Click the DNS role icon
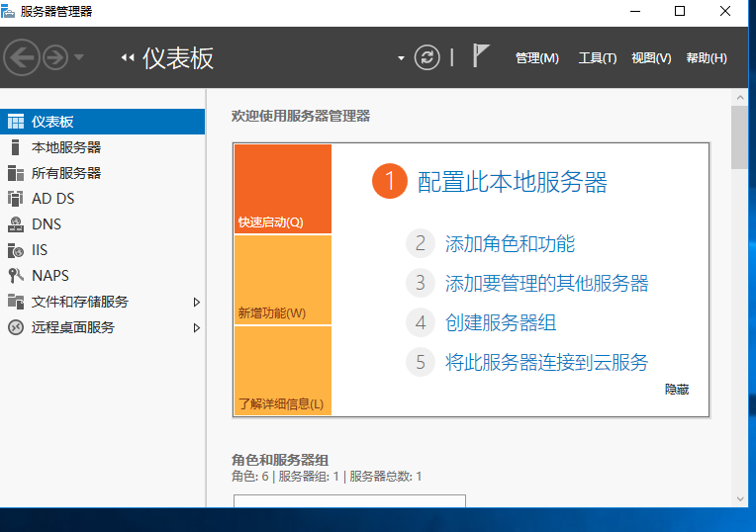This screenshot has width=756, height=532. pyautogui.click(x=16, y=224)
